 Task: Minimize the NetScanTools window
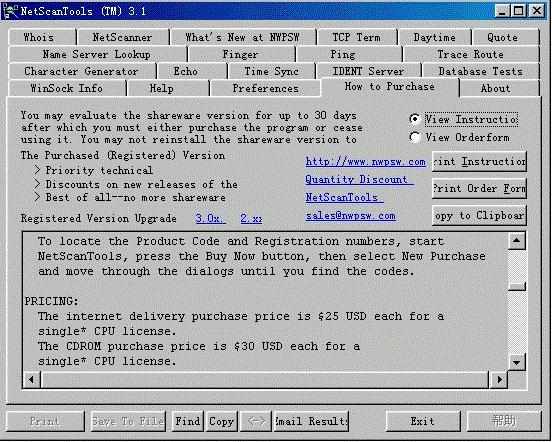pos(502,11)
